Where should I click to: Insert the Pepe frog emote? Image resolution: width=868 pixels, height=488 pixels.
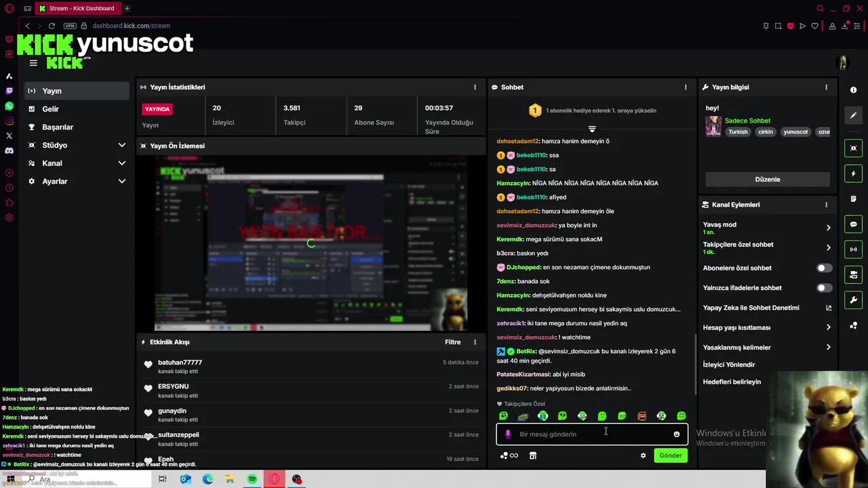pos(523,416)
